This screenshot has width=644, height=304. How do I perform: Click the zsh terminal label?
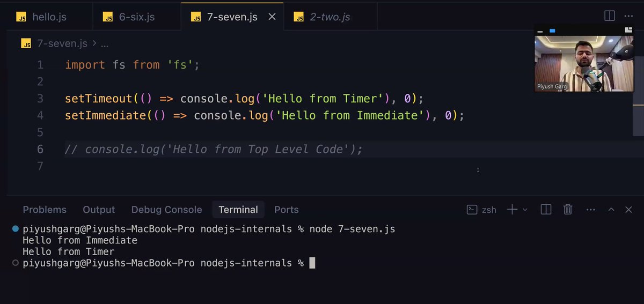(x=489, y=210)
